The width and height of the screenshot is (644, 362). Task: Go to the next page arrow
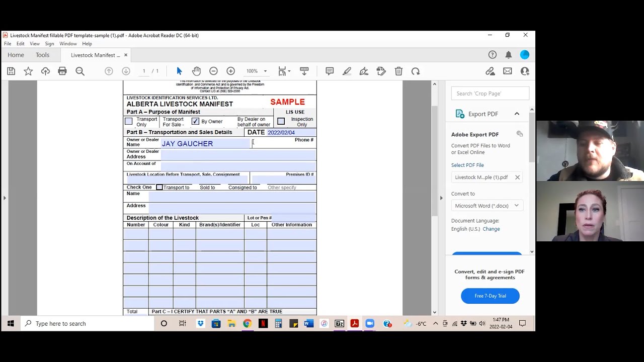[126, 71]
